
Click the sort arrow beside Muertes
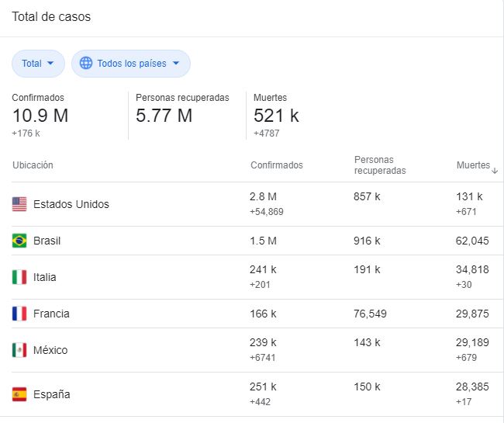pyautogui.click(x=495, y=170)
